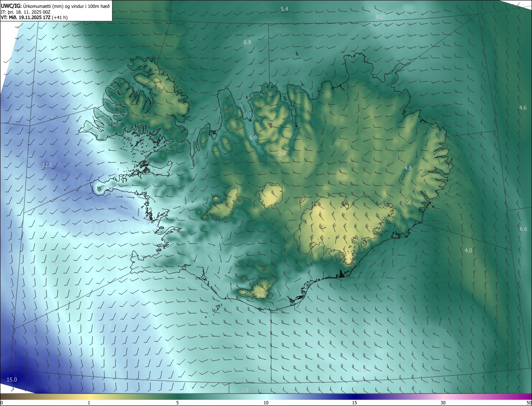Click the colorbar tick label '30'

point(443,403)
